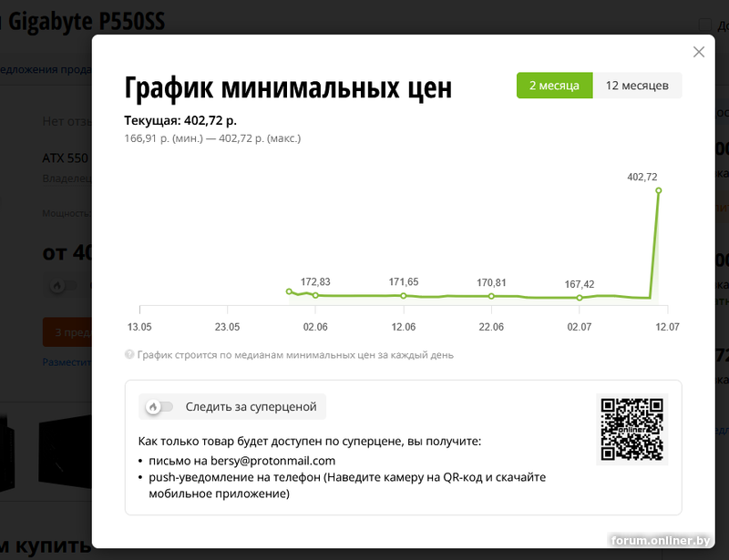Click the 23.05 axis date label
Image resolution: width=729 pixels, height=560 pixels.
click(227, 327)
